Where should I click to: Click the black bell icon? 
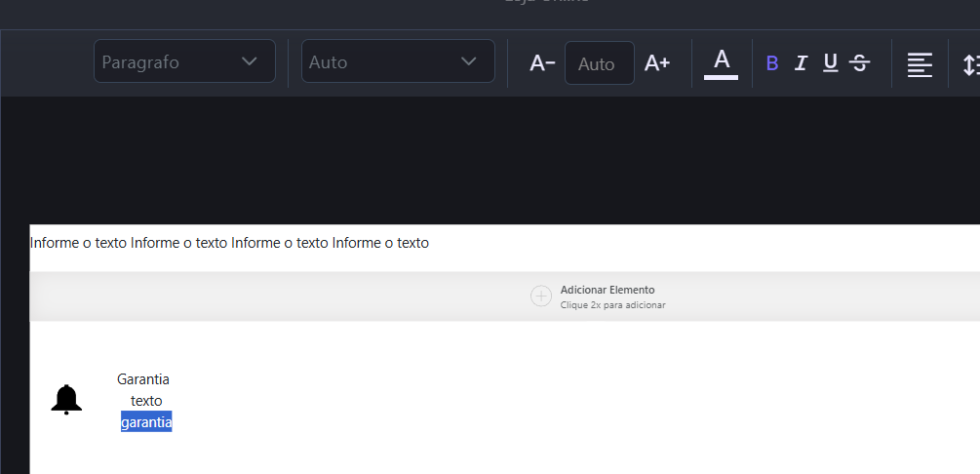pos(66,400)
